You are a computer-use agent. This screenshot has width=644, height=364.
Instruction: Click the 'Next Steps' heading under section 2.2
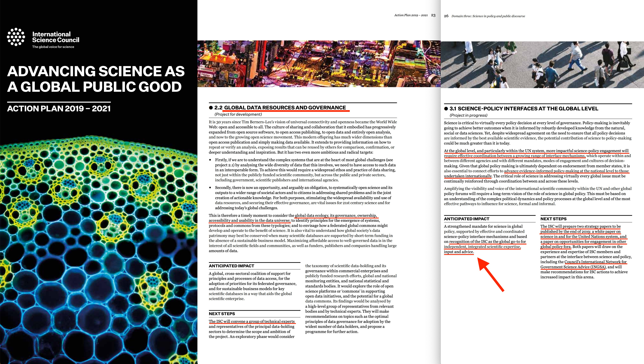point(222,314)
